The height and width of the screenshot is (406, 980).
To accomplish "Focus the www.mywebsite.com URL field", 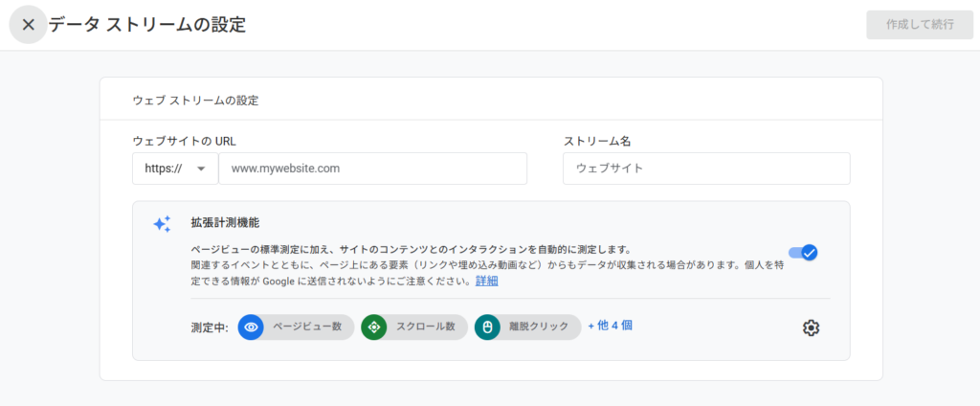I will [372, 169].
